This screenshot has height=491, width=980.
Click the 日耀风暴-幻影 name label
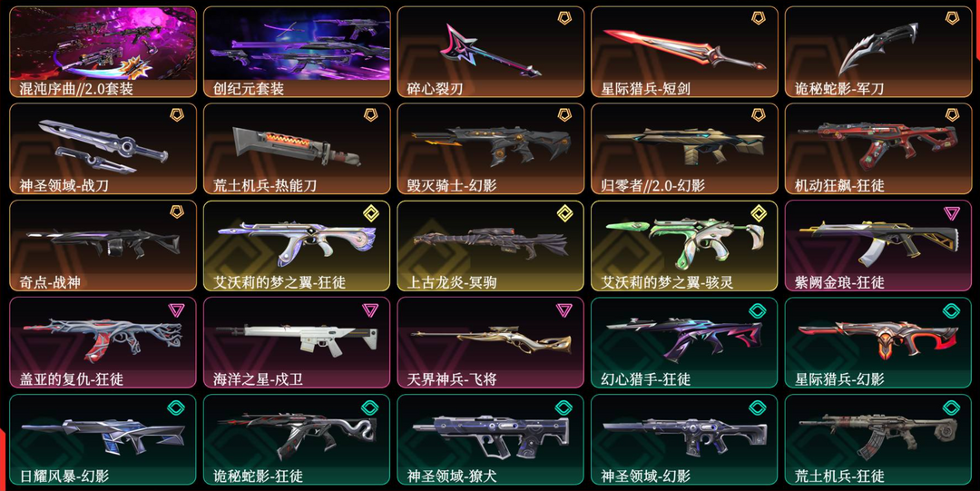point(64,476)
